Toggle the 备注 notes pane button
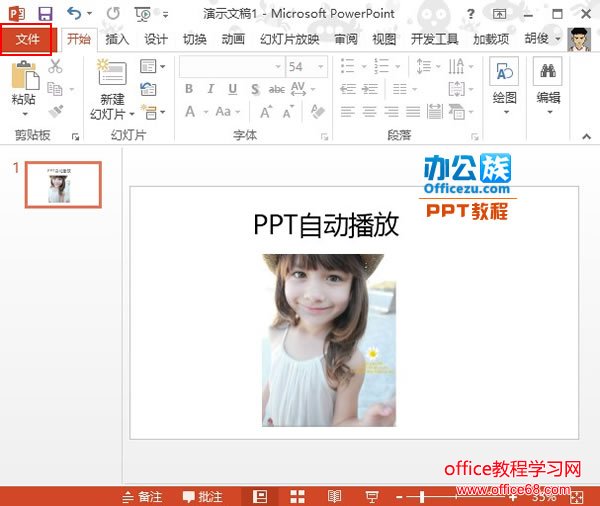600x506 pixels. tap(142, 497)
